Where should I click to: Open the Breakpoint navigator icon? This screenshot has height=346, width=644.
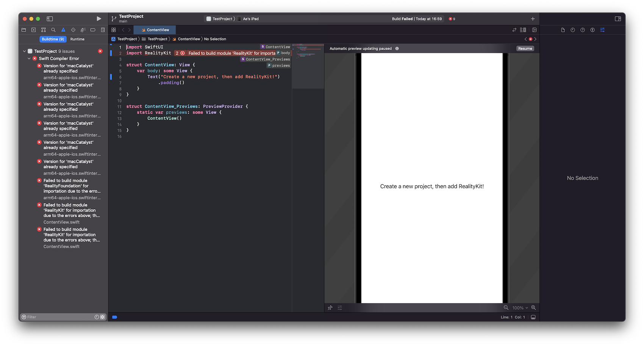coord(93,30)
